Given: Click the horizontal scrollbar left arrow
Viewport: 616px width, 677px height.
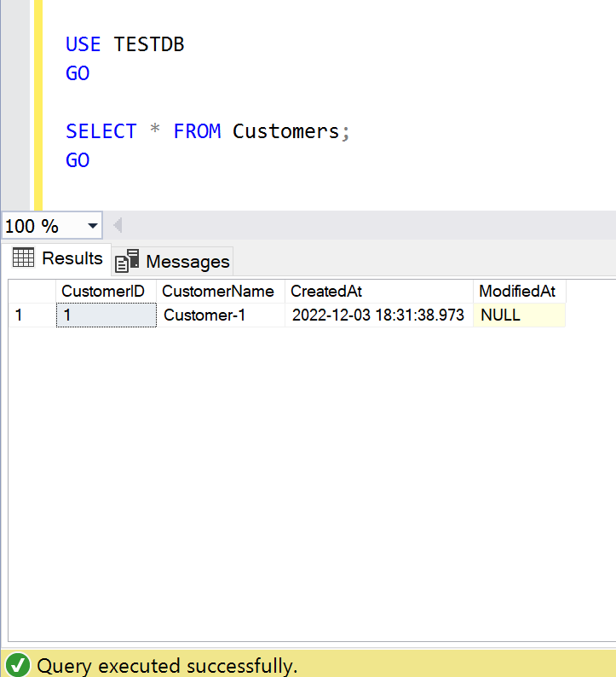Looking at the screenshot, I should pyautogui.click(x=118, y=226).
